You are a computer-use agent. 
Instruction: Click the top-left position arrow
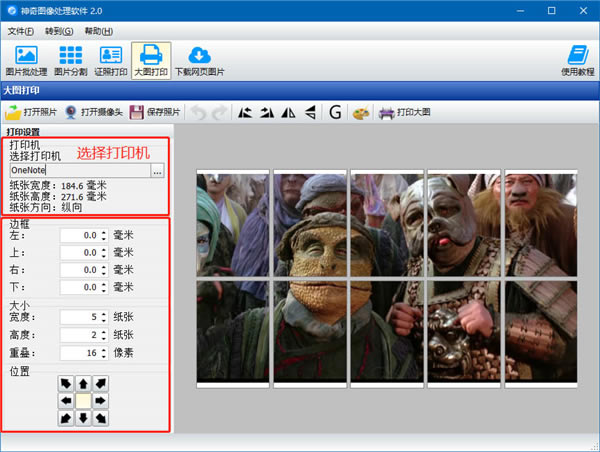coord(66,384)
